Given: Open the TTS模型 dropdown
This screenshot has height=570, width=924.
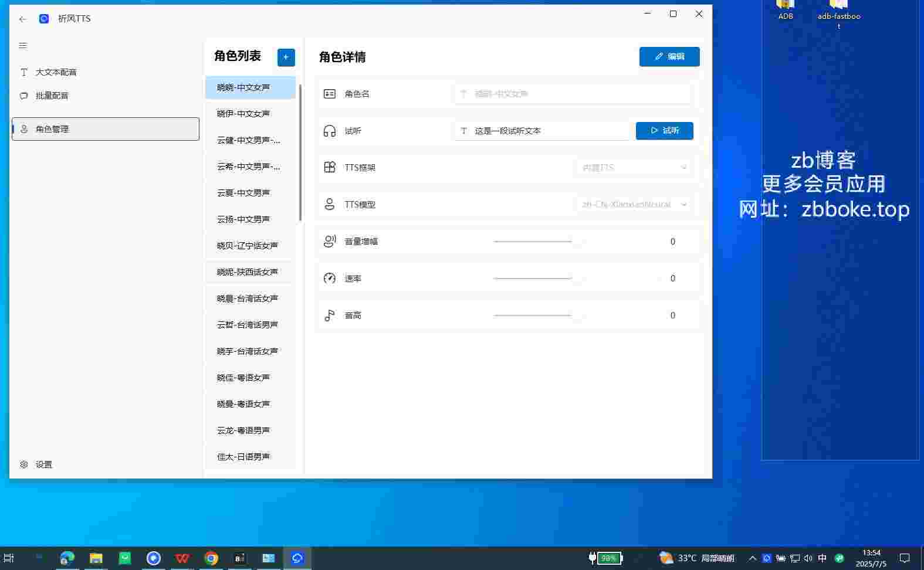Looking at the screenshot, I should tap(634, 205).
